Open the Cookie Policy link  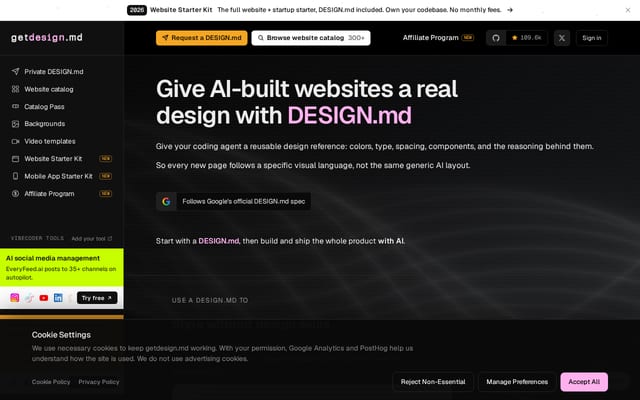click(x=51, y=382)
